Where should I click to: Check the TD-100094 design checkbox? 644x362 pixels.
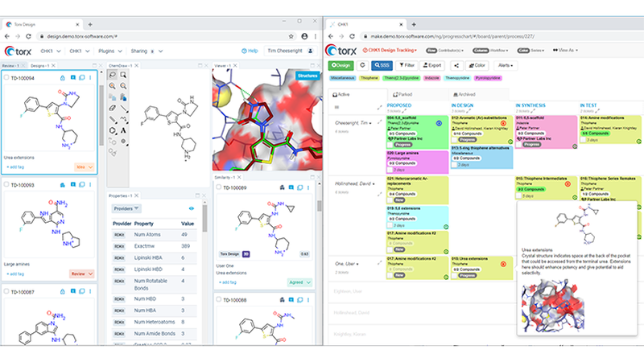coord(7,78)
